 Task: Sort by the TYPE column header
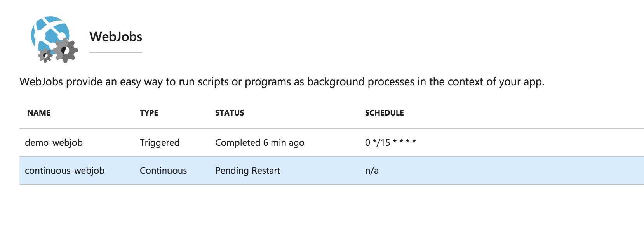pos(149,113)
